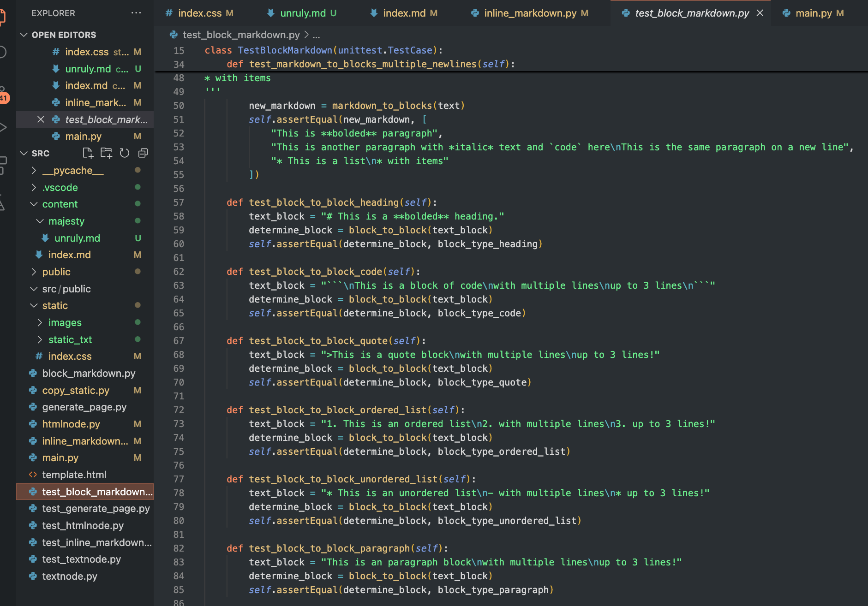Switch to the unruly.md tab
This screenshot has height=606, width=868.
303,13
